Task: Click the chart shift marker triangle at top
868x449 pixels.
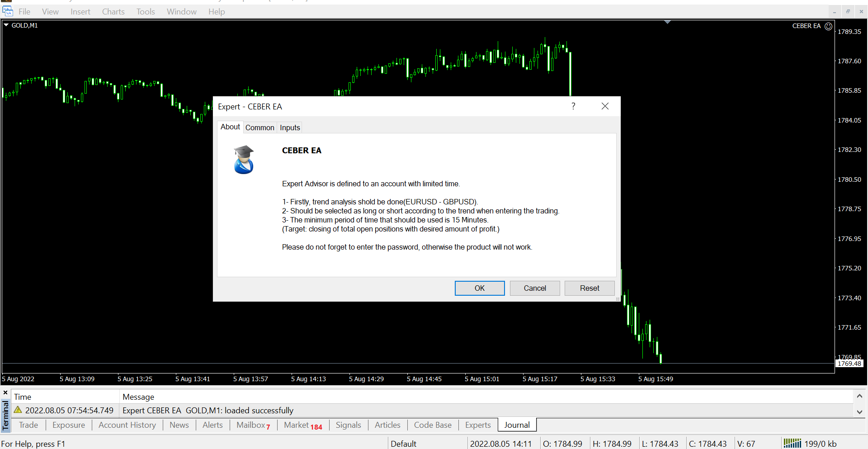Action: tap(667, 22)
